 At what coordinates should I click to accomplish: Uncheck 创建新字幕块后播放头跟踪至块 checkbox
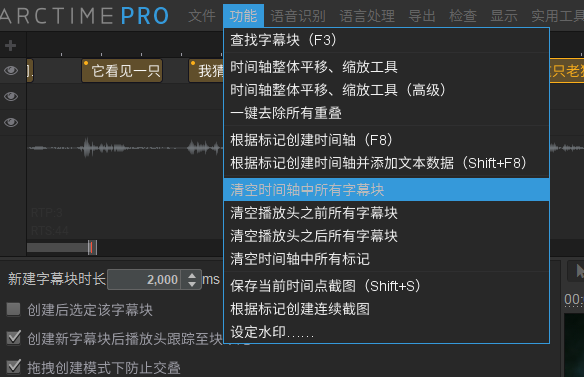(x=13, y=338)
